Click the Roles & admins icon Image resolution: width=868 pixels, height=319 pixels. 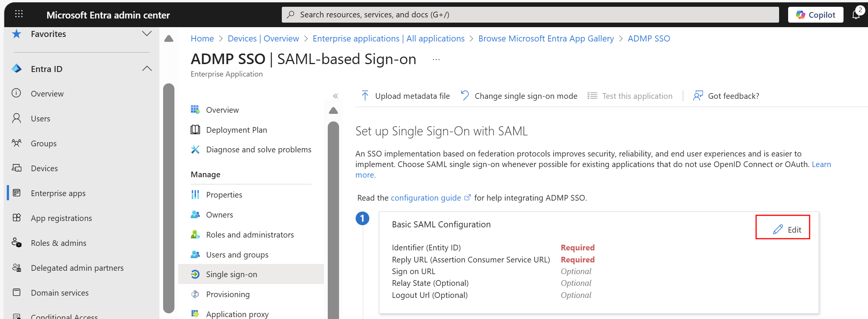click(17, 243)
